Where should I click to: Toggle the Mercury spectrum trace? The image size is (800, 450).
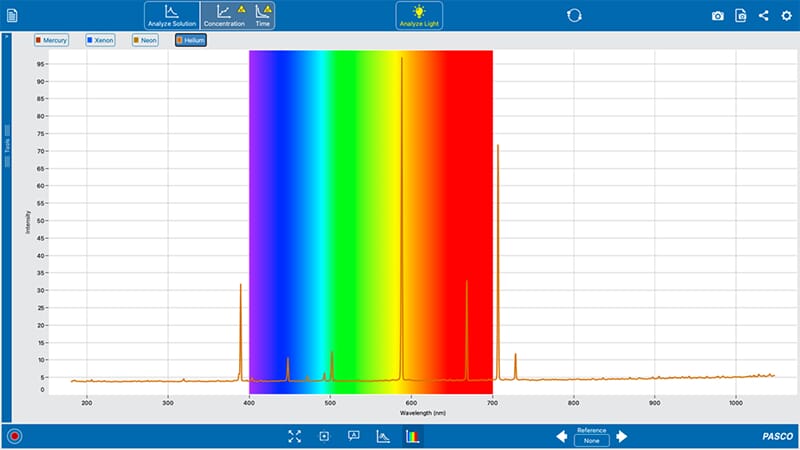pos(52,40)
